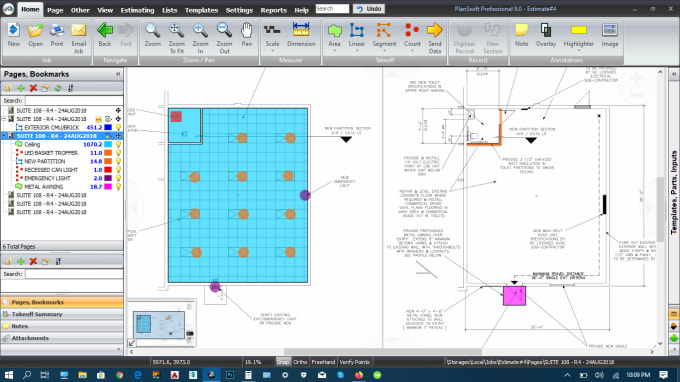Viewport: 680px width, 382px height.
Task: Toggle Snap in the status bar
Action: point(283,362)
